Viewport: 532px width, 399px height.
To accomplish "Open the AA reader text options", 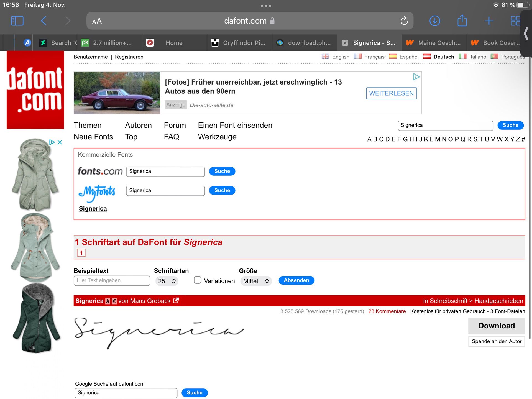I will [97, 21].
